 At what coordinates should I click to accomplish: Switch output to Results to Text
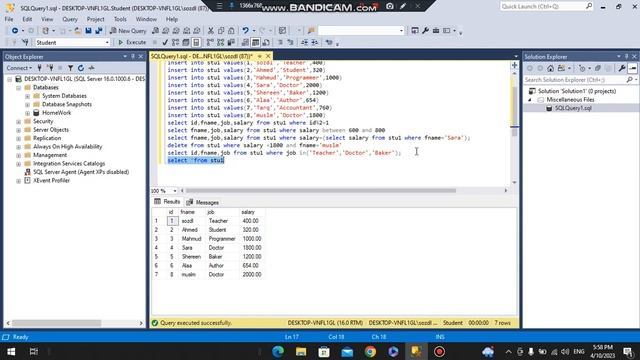coord(245,42)
